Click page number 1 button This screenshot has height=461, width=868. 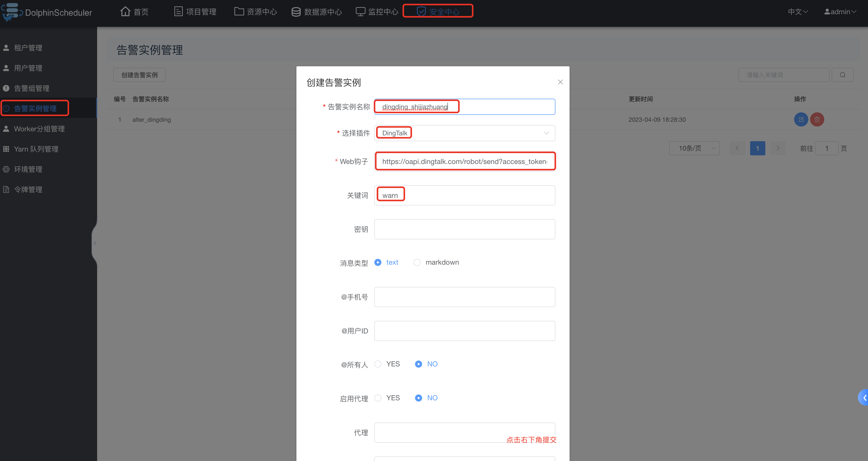point(757,148)
